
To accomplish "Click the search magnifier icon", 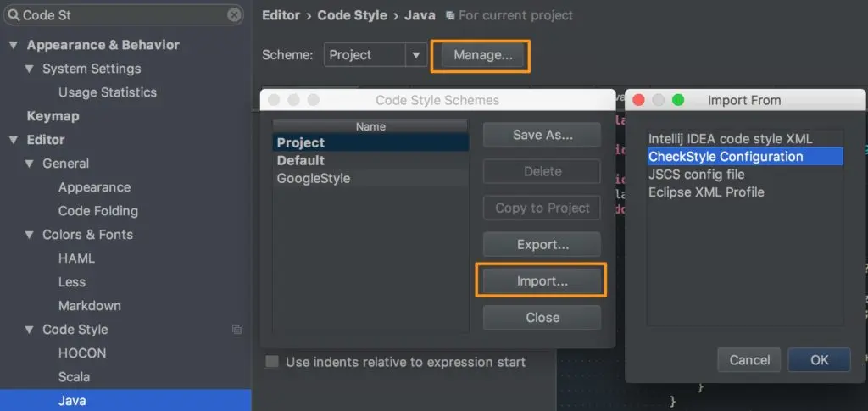I will (x=14, y=15).
